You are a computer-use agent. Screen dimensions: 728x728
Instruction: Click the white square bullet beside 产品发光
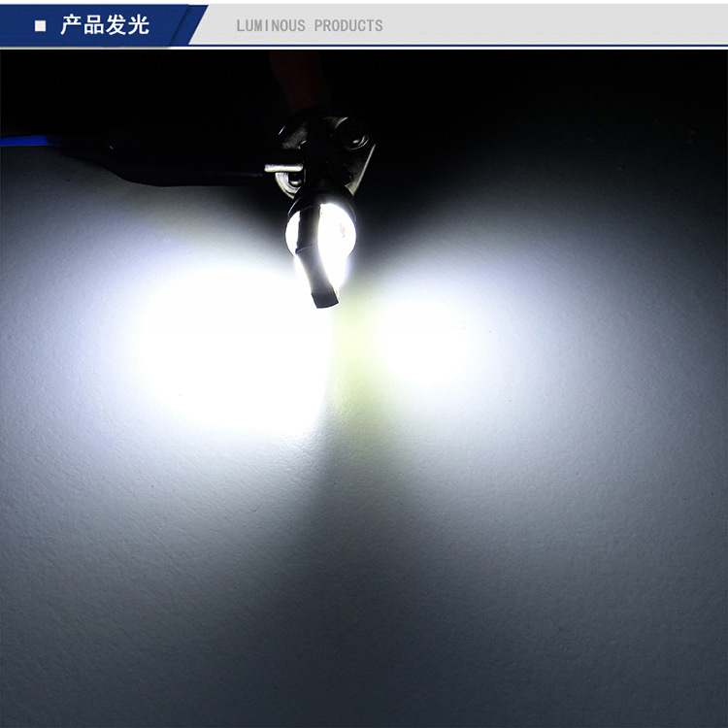coord(41,26)
